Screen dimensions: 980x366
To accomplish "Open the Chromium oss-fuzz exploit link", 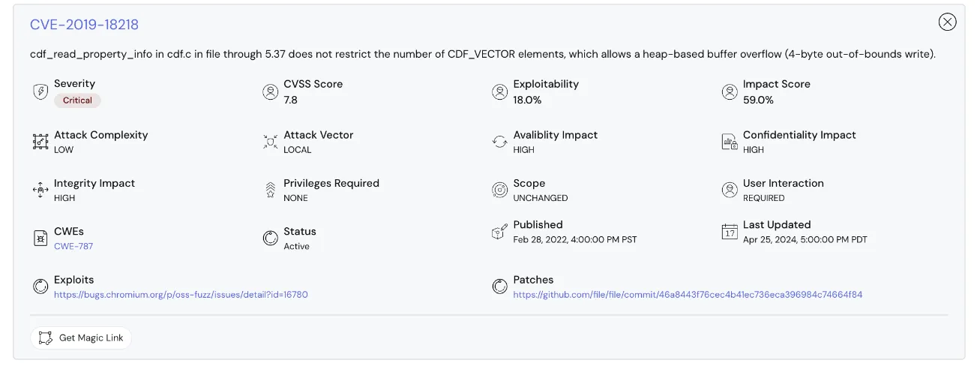I will point(181,295).
